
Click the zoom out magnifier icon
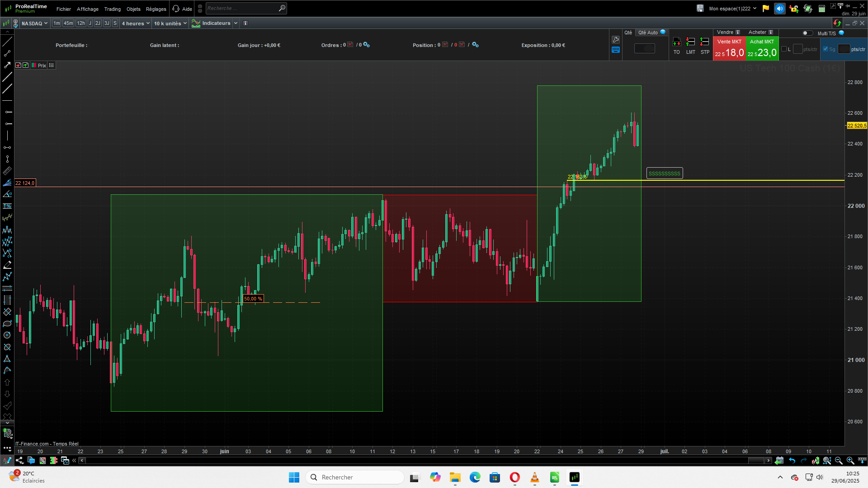click(839, 460)
